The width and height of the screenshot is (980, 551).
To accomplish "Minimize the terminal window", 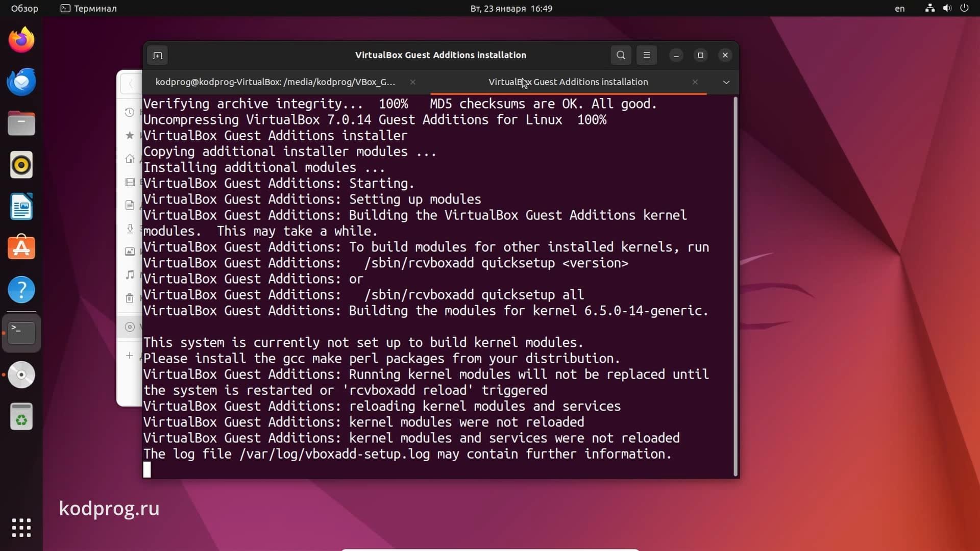I will point(676,55).
